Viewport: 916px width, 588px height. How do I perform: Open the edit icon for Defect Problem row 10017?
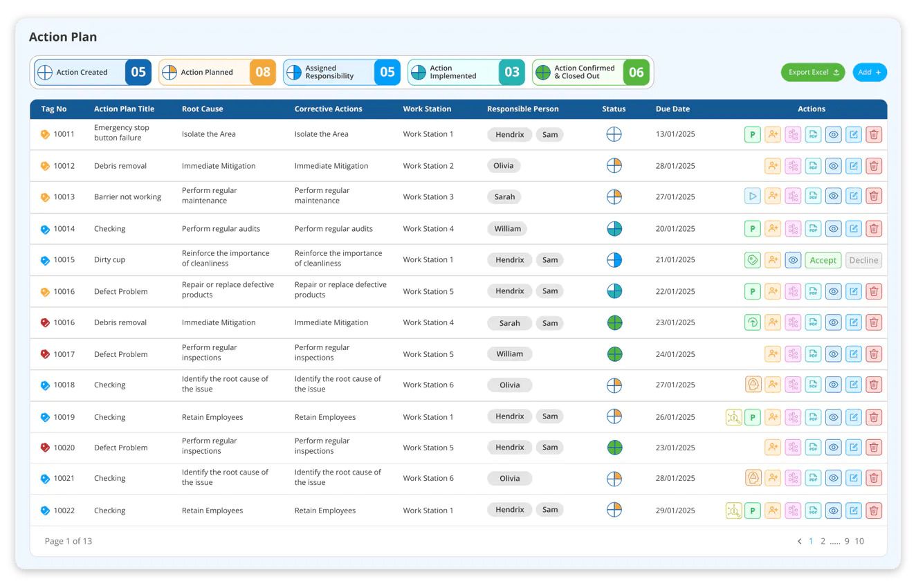tap(854, 353)
